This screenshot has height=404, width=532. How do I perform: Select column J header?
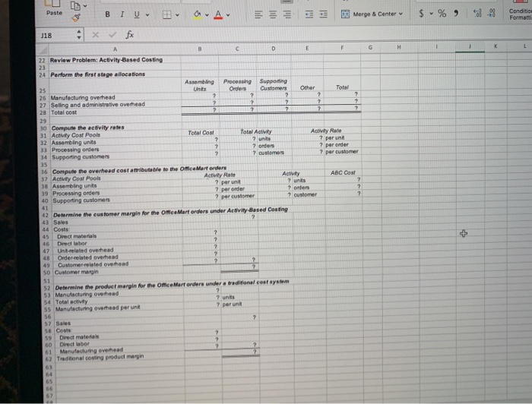(x=470, y=47)
